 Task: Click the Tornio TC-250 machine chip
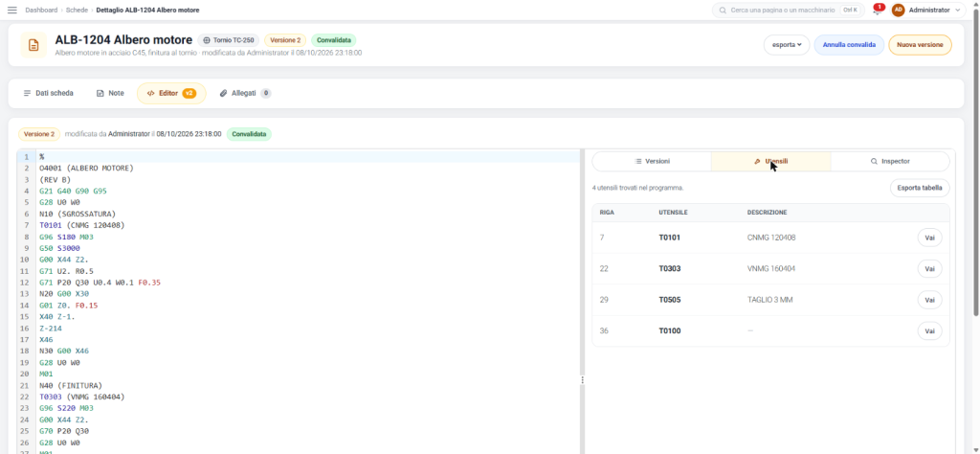228,40
